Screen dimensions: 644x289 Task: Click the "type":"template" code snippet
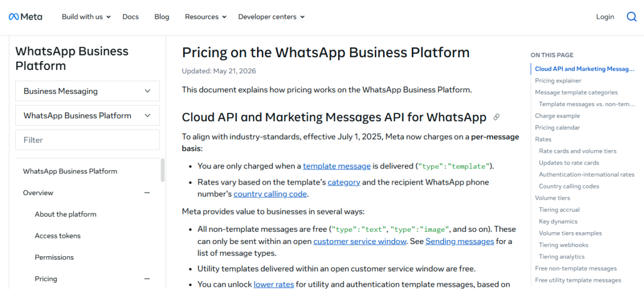(x=454, y=167)
